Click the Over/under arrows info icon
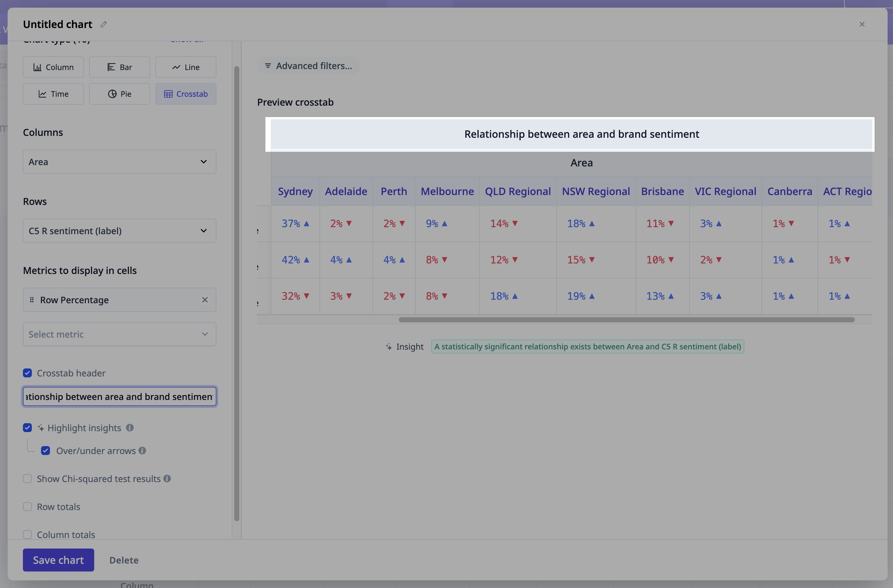 [x=142, y=451]
